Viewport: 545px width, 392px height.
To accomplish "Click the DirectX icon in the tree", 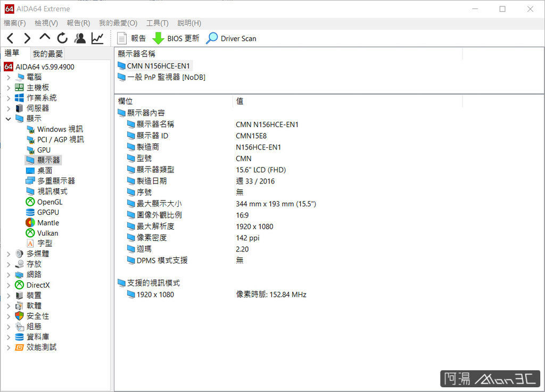I will 20,285.
